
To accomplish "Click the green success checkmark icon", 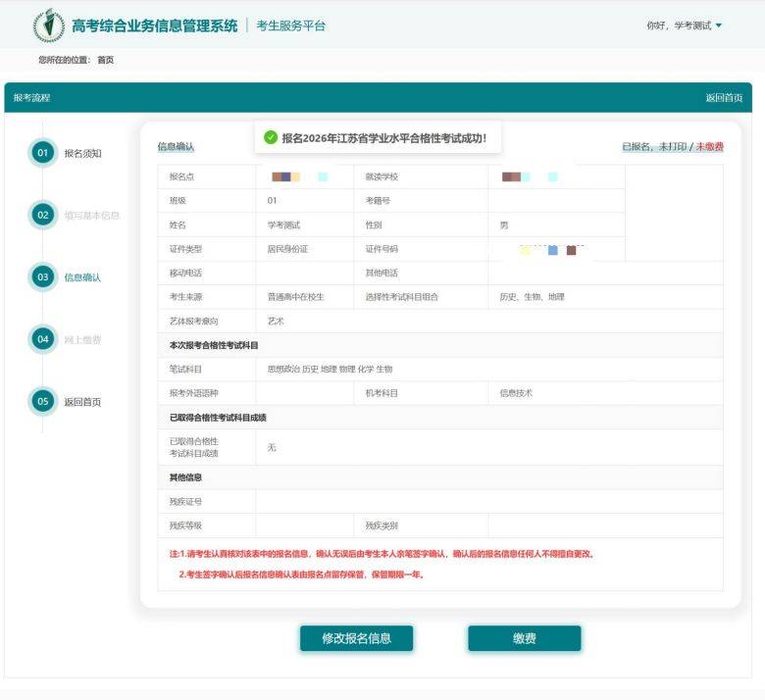I will 271,138.
